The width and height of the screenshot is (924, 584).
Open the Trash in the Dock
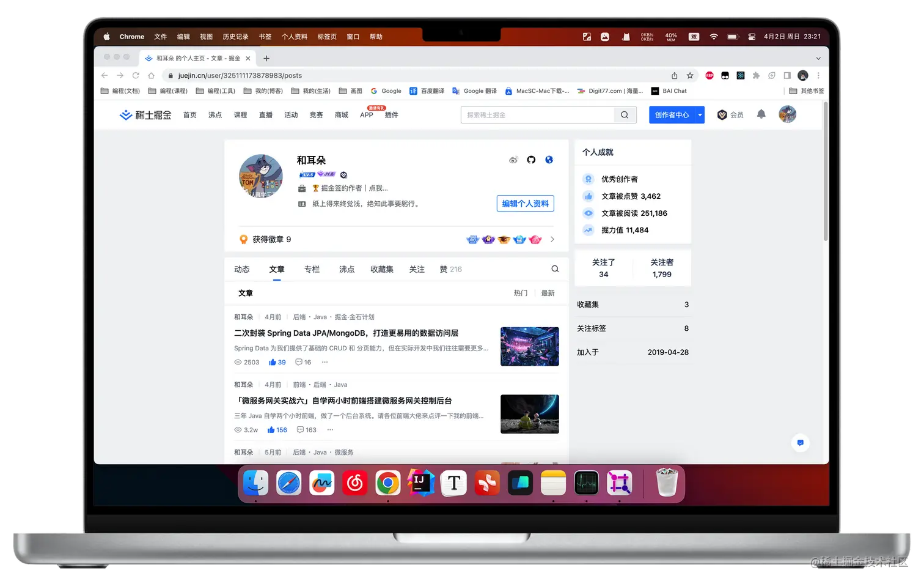(x=667, y=483)
